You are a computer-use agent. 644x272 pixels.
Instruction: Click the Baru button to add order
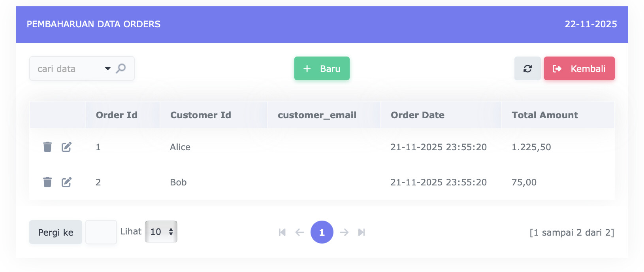click(322, 69)
